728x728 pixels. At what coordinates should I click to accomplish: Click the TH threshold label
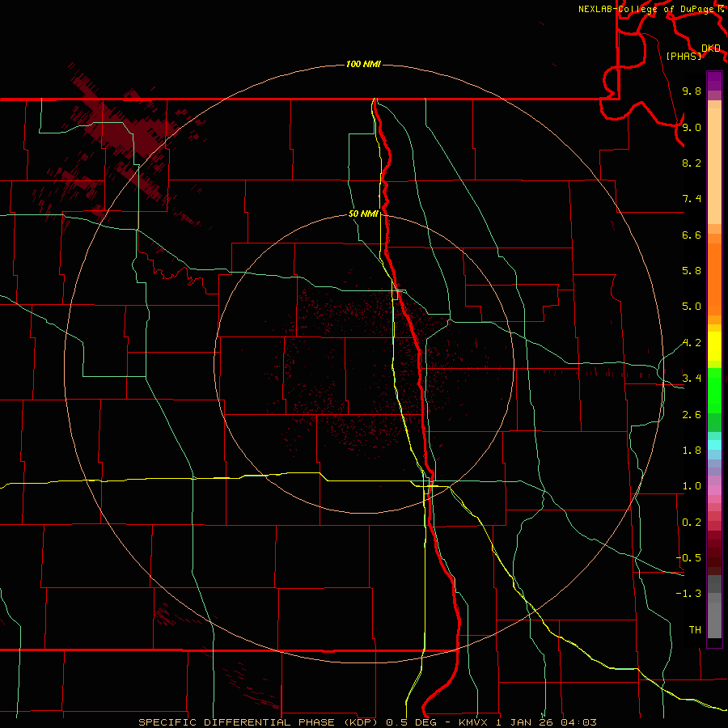(695, 630)
